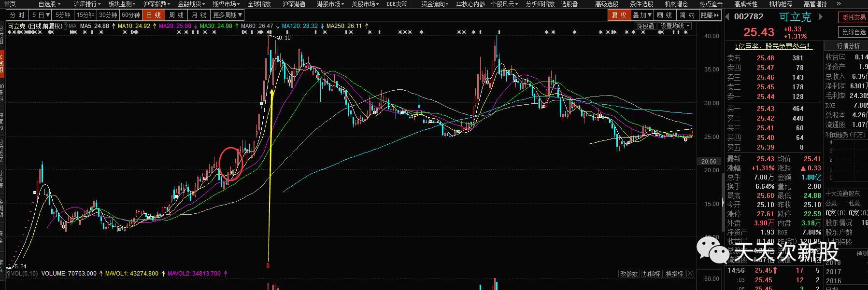Click the 删除自选 button
The height and width of the screenshot is (290, 868).
854,32
